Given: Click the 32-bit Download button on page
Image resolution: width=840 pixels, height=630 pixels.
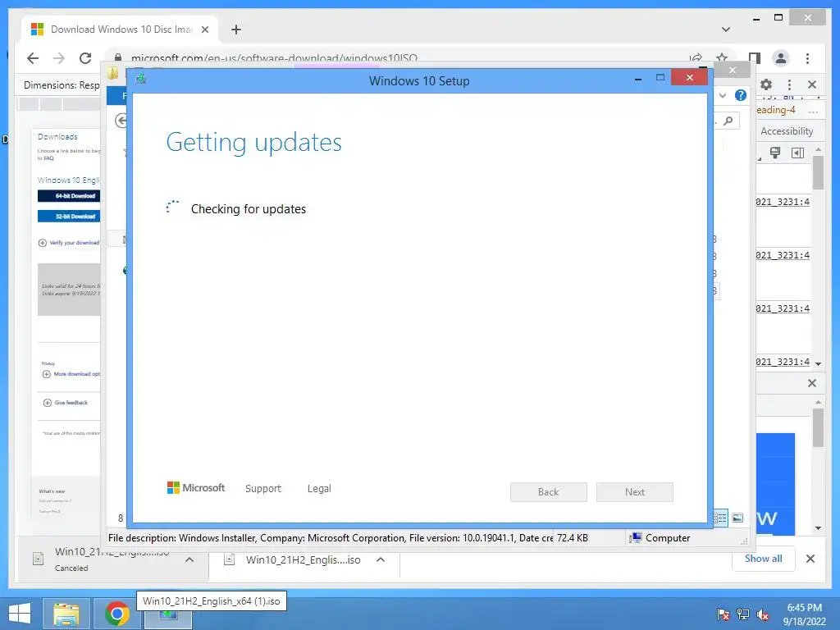Looking at the screenshot, I should [x=69, y=217].
